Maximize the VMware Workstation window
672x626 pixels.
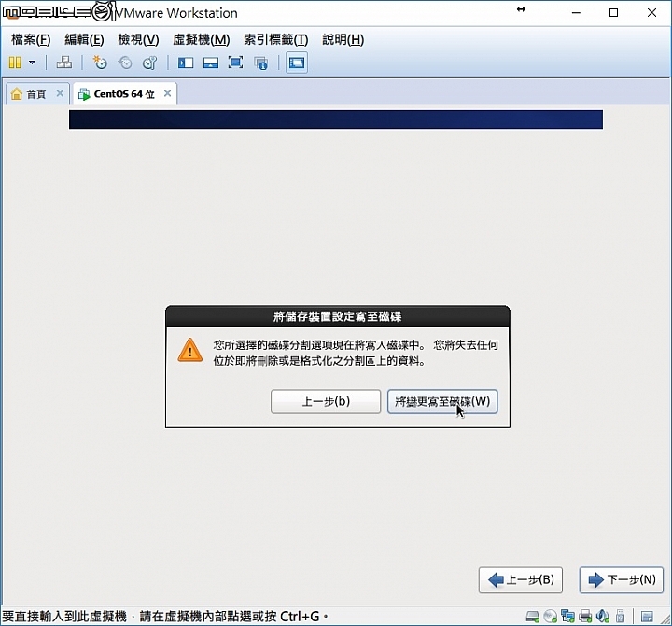click(x=614, y=13)
